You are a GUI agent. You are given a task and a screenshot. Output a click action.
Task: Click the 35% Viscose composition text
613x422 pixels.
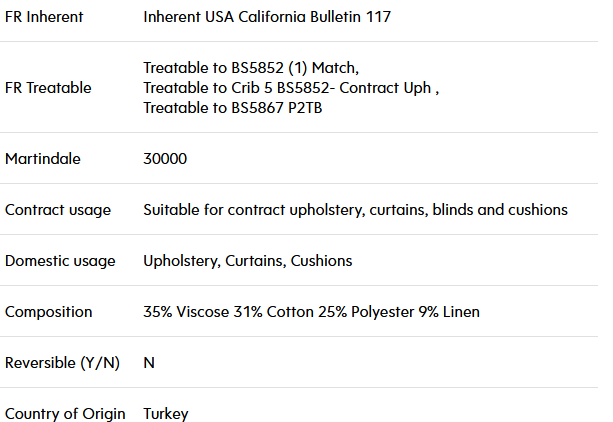pyautogui.click(x=186, y=312)
